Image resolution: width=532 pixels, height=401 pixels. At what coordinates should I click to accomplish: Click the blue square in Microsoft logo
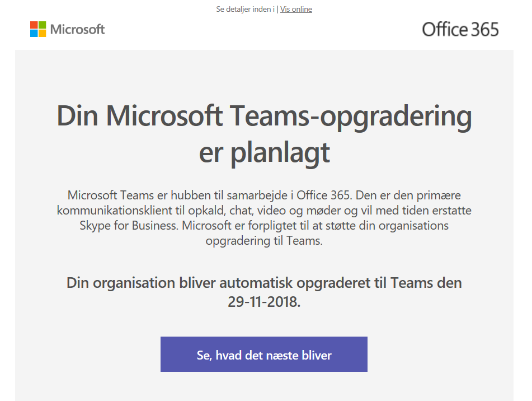34,33
